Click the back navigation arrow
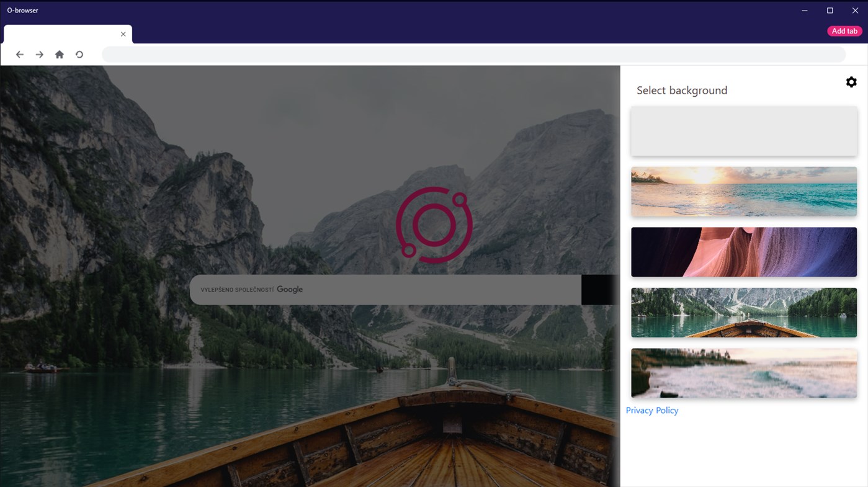This screenshot has width=868, height=487. 19,54
